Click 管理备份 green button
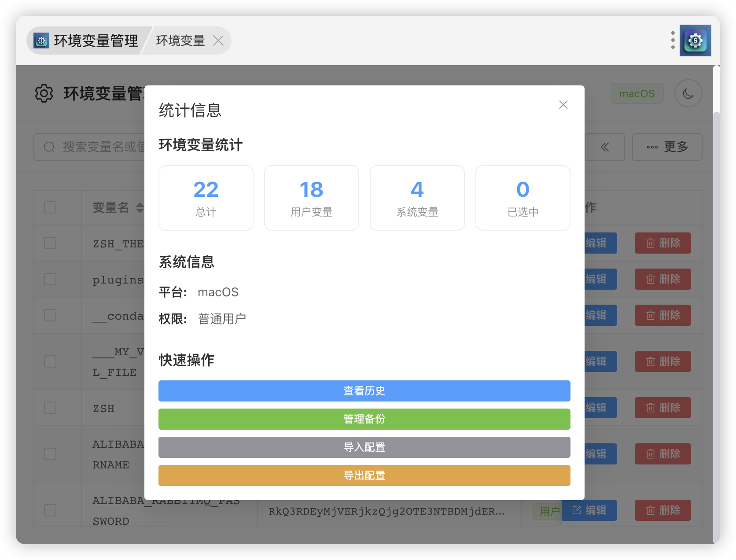The image size is (736, 560). (364, 419)
